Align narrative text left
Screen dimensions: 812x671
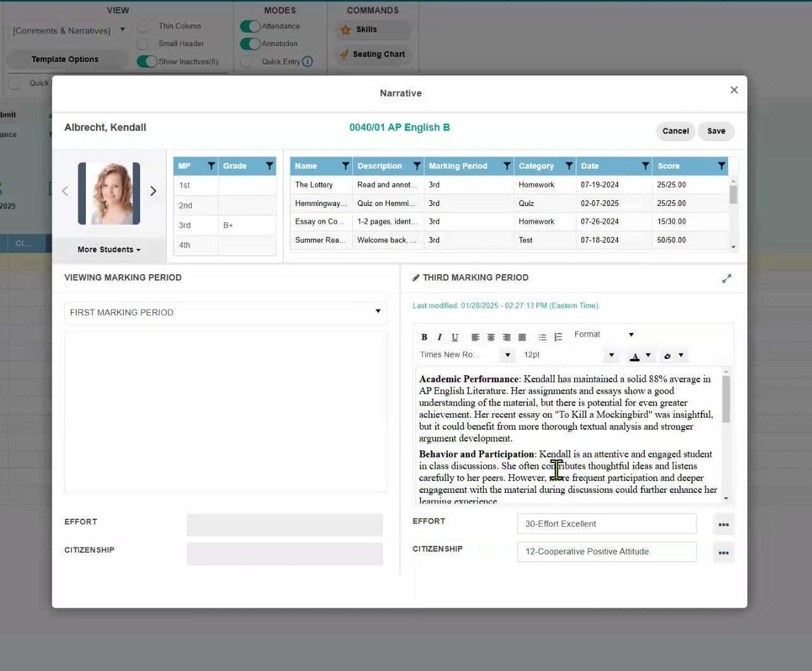point(475,337)
